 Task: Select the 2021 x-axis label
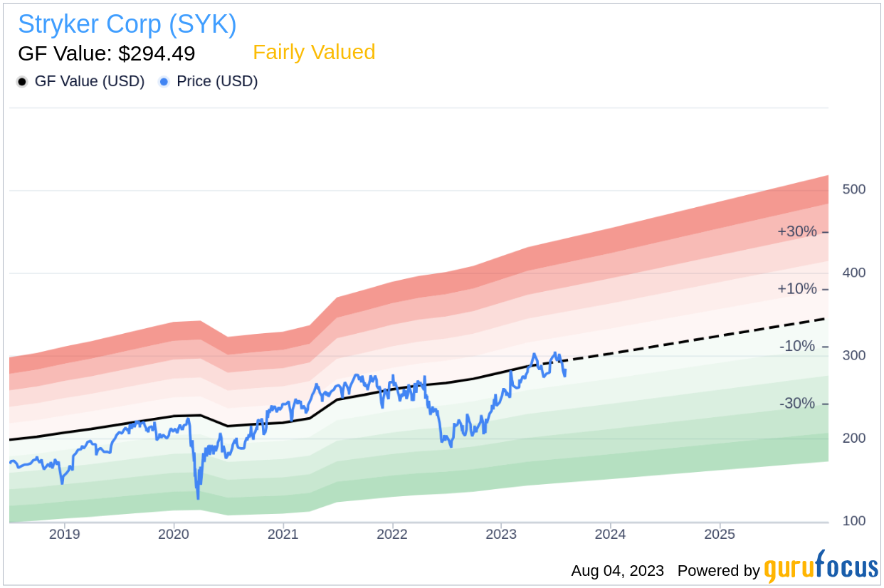283,534
